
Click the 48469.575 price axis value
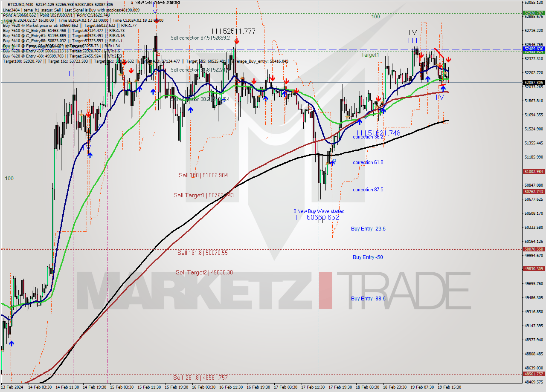pyautogui.click(x=534, y=382)
